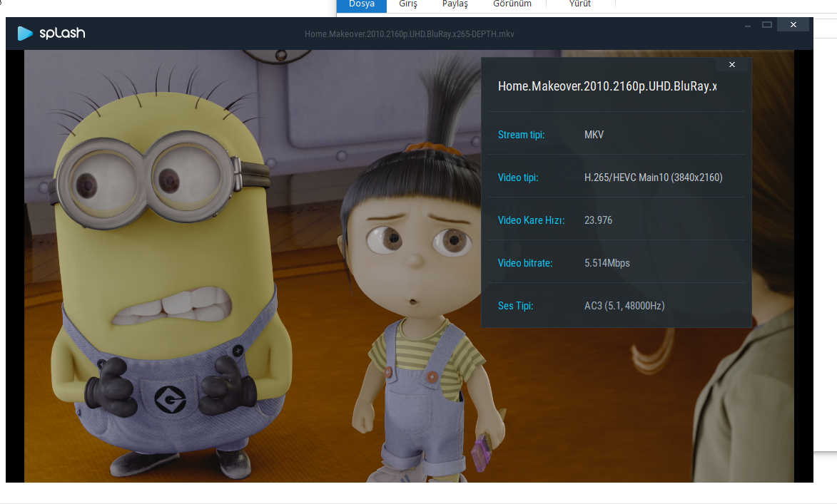Open the Dosya tab in File Explorer
The width and height of the screenshot is (837, 504).
pyautogui.click(x=361, y=4)
